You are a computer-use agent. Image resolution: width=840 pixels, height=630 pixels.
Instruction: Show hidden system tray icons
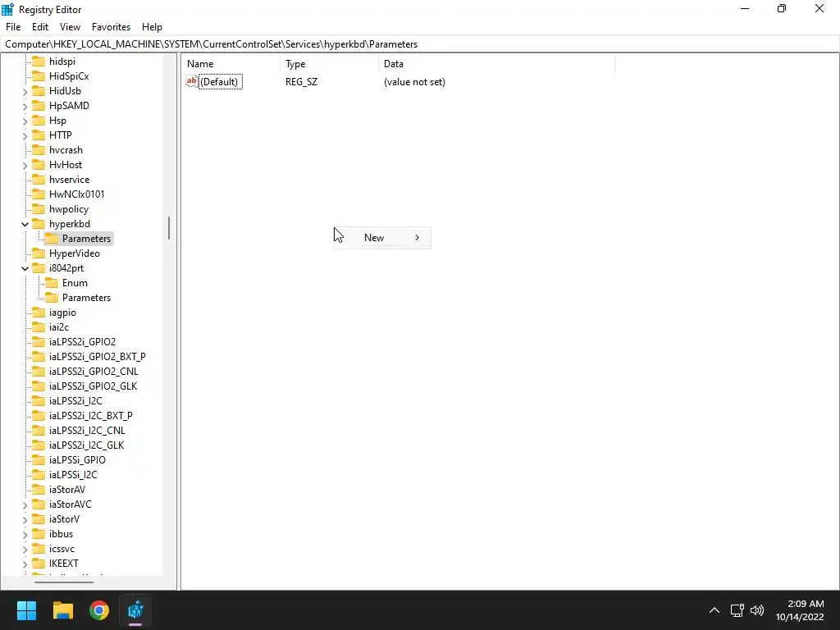714,610
